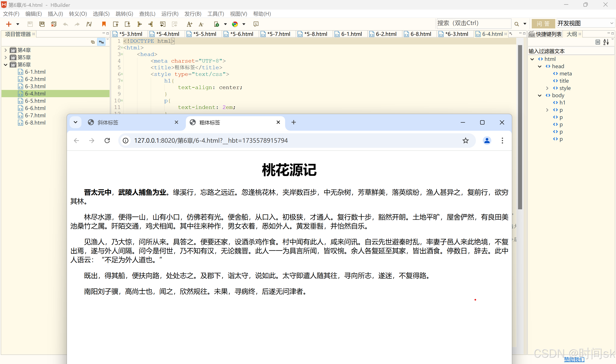Click the 问答 button
Image resolution: width=616 pixels, height=364 pixels.
point(543,23)
